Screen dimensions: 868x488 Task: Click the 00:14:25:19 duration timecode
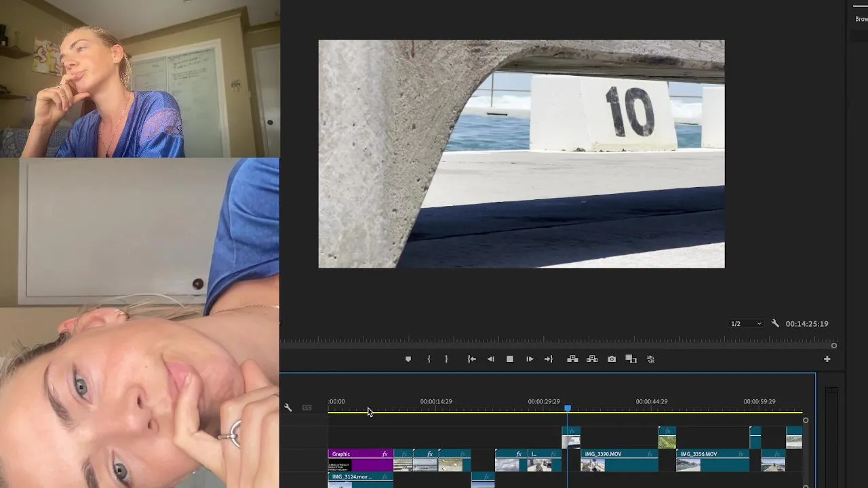(x=807, y=324)
